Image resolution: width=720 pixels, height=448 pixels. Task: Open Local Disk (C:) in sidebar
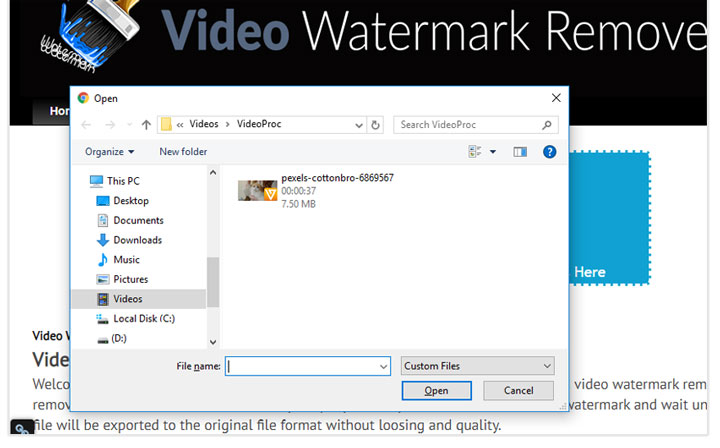coord(135,319)
